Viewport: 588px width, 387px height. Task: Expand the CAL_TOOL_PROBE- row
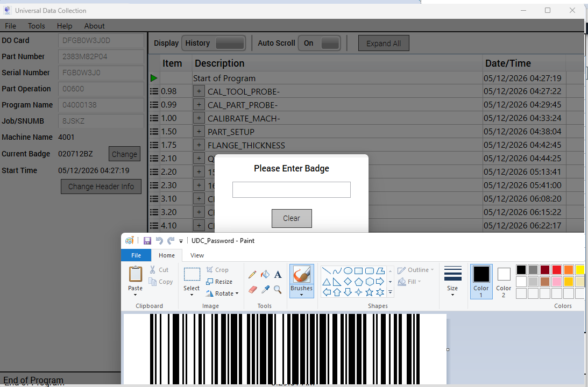click(199, 91)
